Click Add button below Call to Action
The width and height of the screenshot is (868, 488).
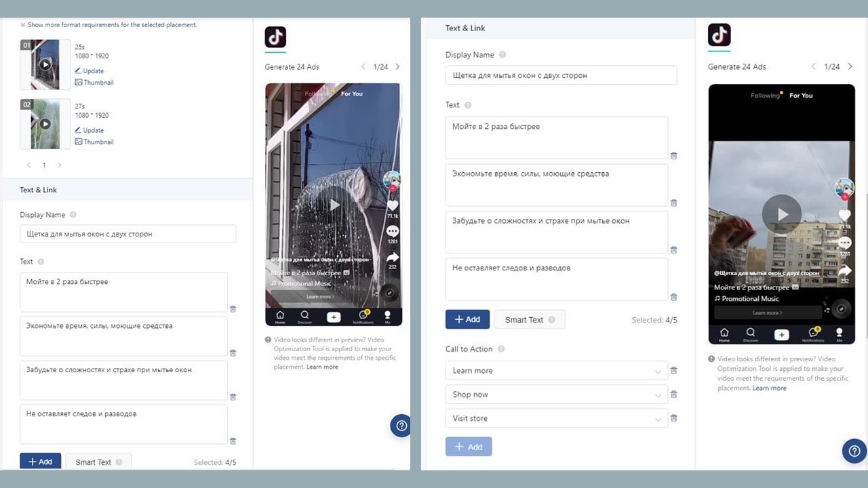click(x=469, y=447)
